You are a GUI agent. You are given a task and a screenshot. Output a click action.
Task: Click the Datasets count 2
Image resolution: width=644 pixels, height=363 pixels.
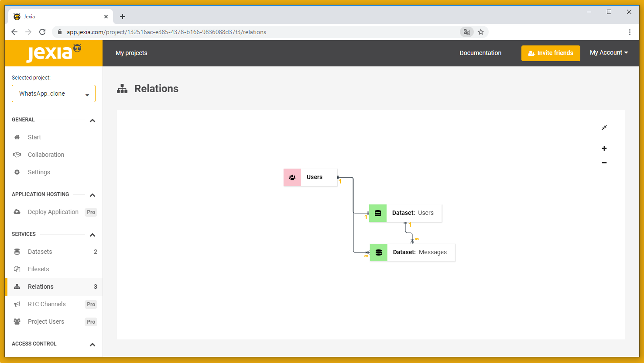coord(96,252)
